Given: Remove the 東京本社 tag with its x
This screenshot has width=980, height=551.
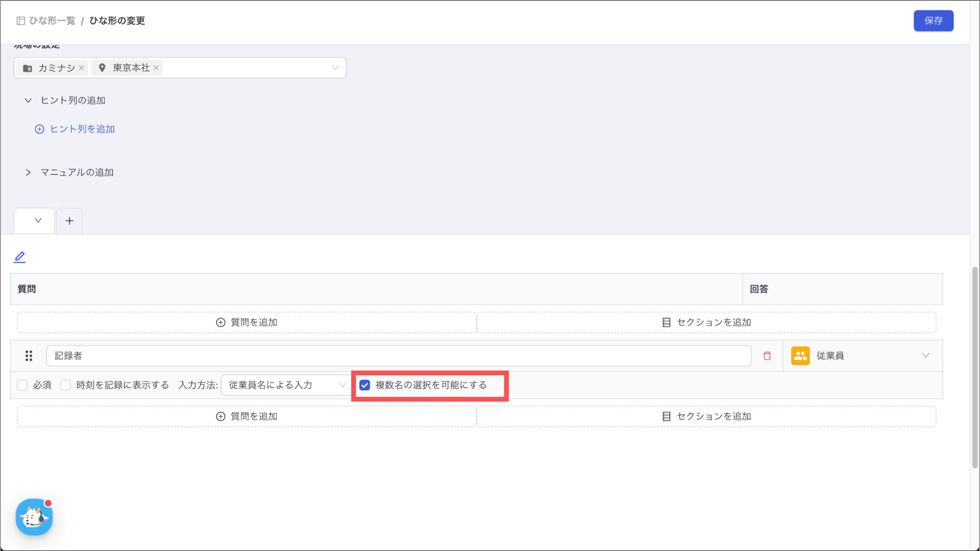Looking at the screenshot, I should tap(156, 68).
